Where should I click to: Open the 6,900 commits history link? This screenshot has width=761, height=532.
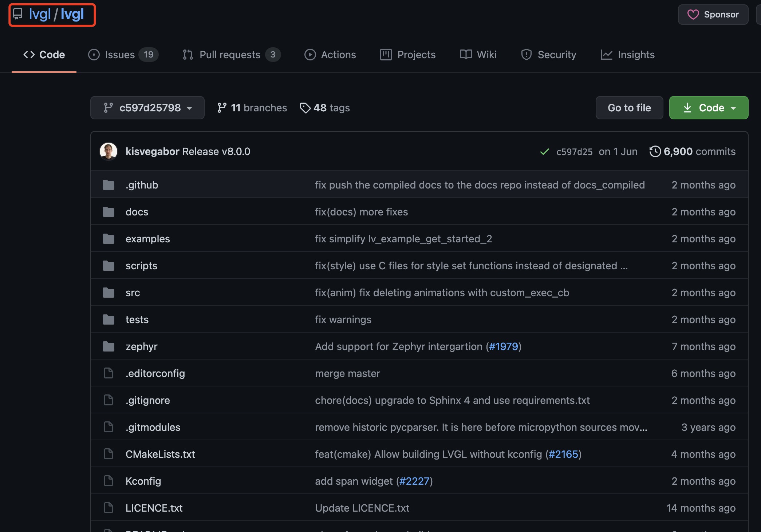point(692,151)
